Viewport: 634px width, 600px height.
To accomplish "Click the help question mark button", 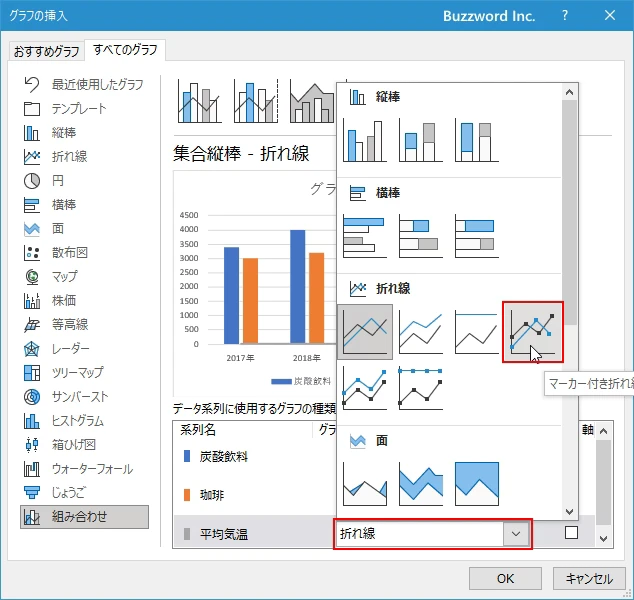I will 564,15.
